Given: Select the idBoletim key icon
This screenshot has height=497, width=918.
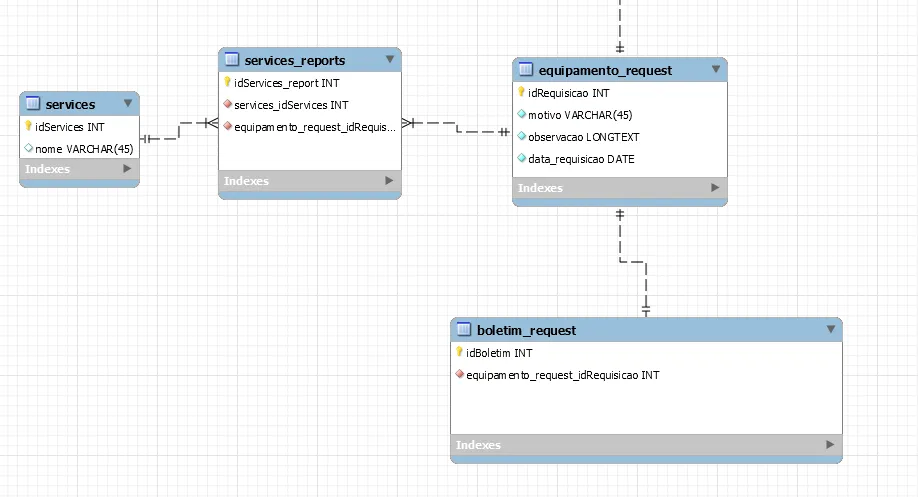Looking at the screenshot, I should tap(459, 352).
